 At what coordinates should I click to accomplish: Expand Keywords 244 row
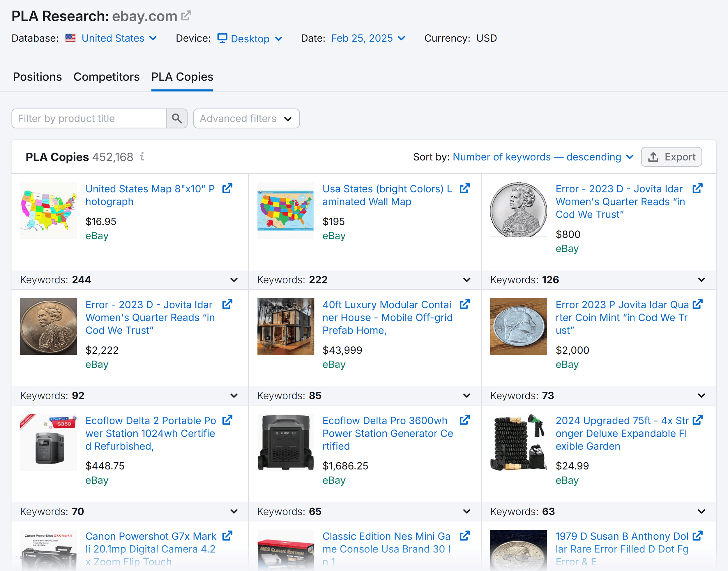click(x=234, y=280)
